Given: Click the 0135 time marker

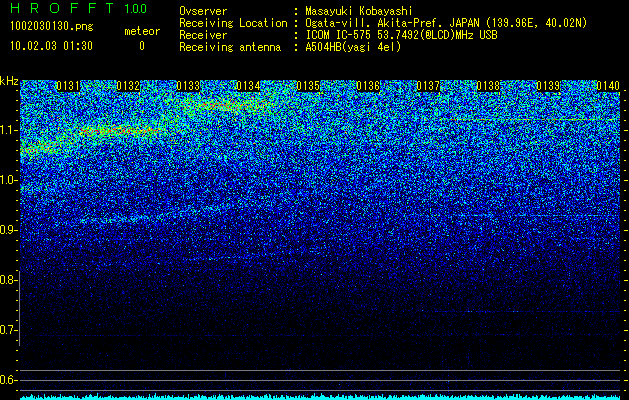Looking at the screenshot, I should tap(308, 86).
